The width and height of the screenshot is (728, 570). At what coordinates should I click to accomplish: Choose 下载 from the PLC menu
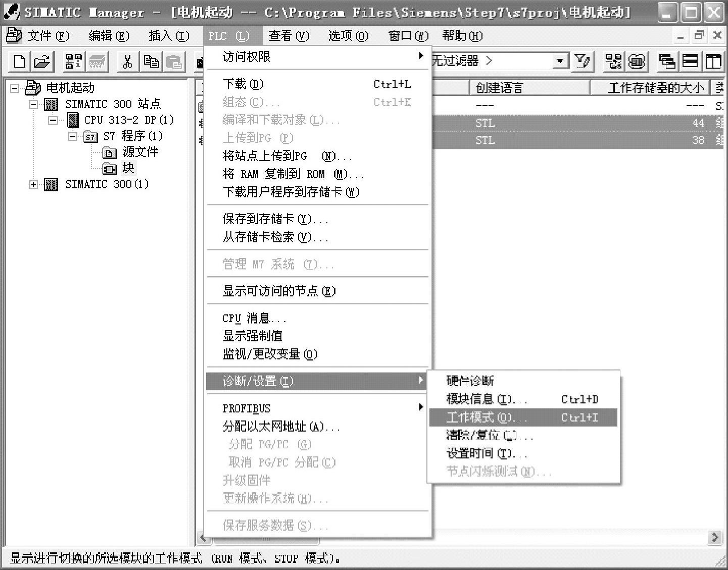[317, 84]
